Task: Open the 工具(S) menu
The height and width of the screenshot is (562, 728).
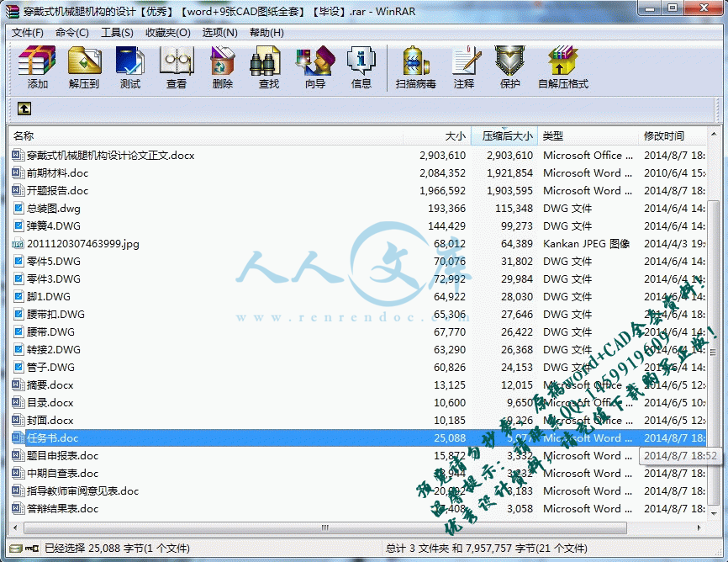Action: [x=117, y=33]
